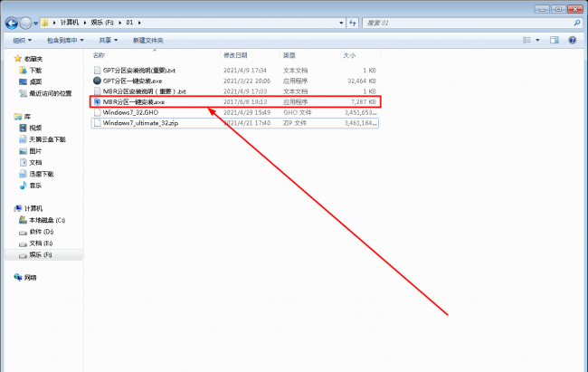
Task: Click the Forward navigation arrow
Action: point(25,24)
